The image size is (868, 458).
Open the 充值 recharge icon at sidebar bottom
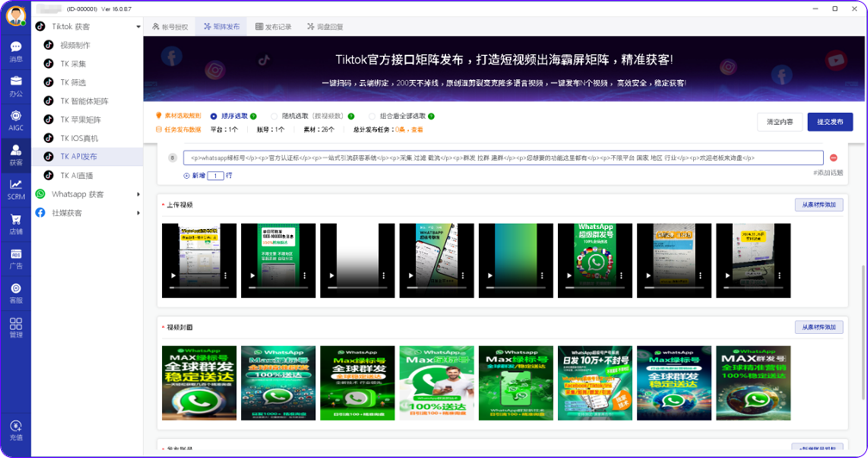(x=16, y=430)
